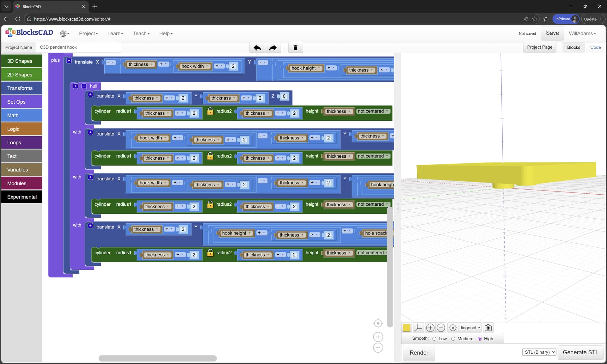The height and width of the screenshot is (364, 607).
Task: Toggle the axes display icon
Action: tap(418, 328)
